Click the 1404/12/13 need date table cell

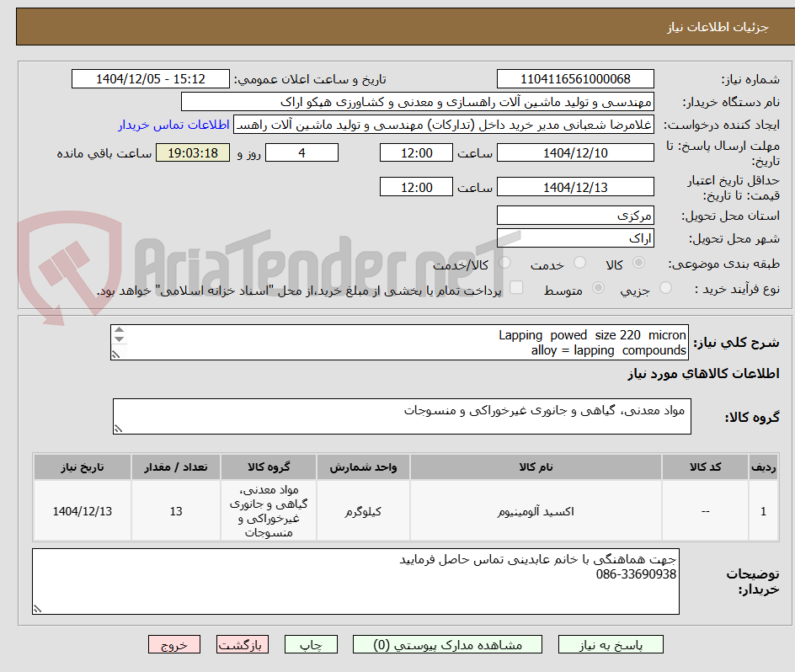tap(83, 511)
